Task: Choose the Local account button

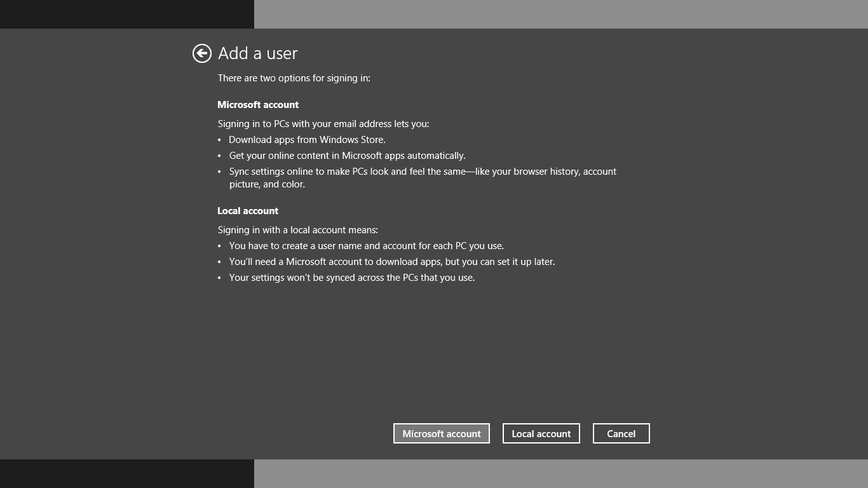Action: [x=541, y=433]
